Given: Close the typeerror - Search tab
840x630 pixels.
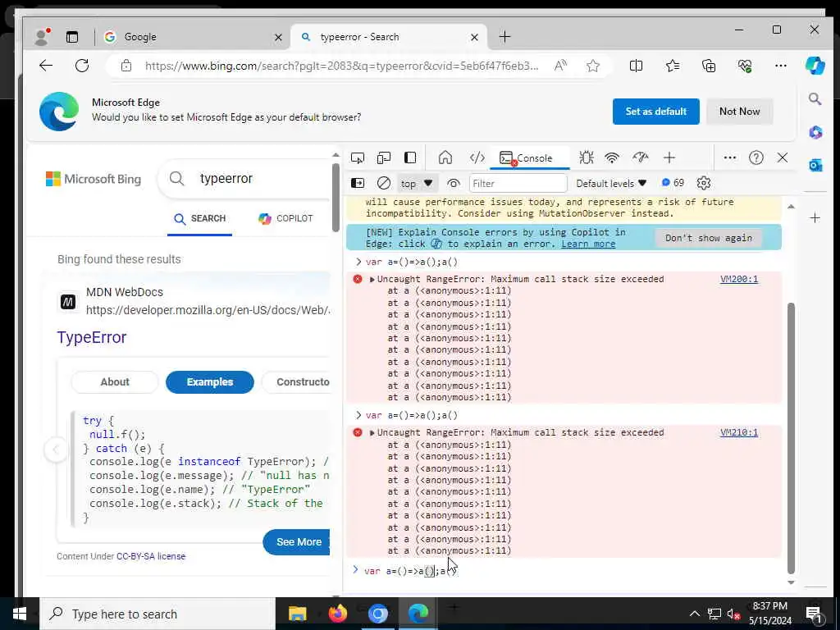Looking at the screenshot, I should coord(474,37).
